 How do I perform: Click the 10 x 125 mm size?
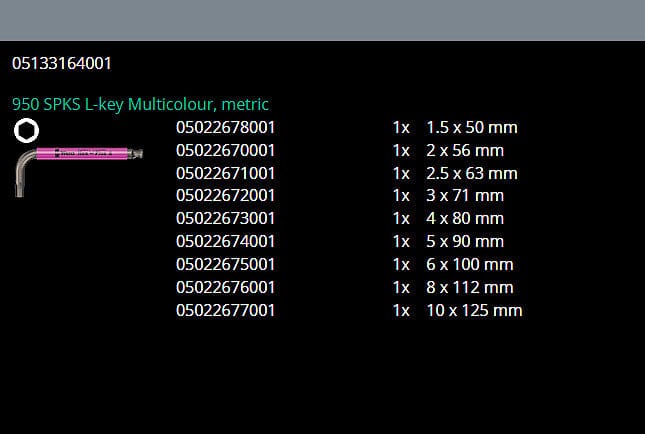[x=474, y=310]
